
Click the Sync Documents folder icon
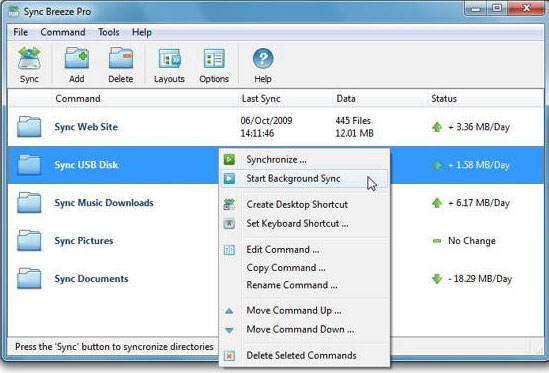coord(29,278)
